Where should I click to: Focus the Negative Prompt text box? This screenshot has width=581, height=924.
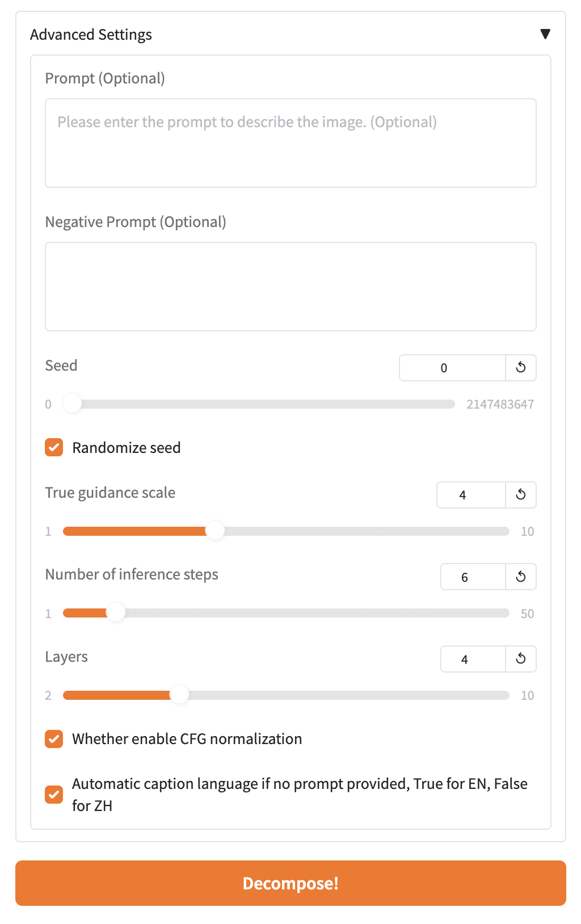coord(290,287)
